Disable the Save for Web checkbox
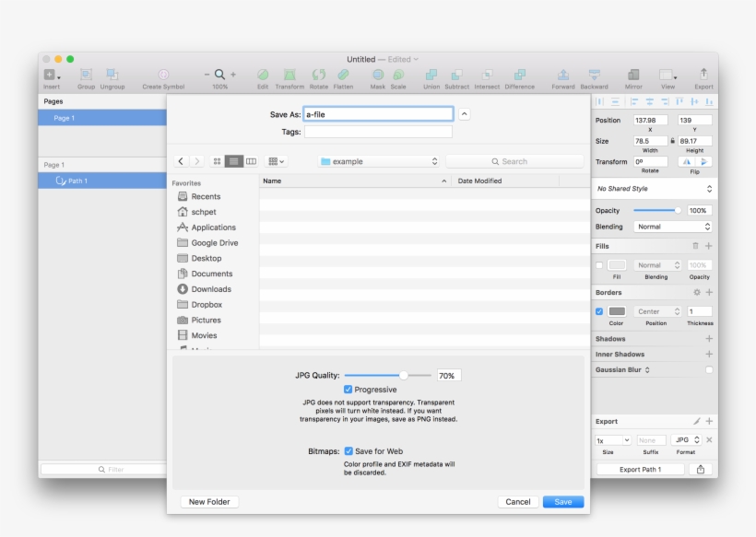 (348, 451)
